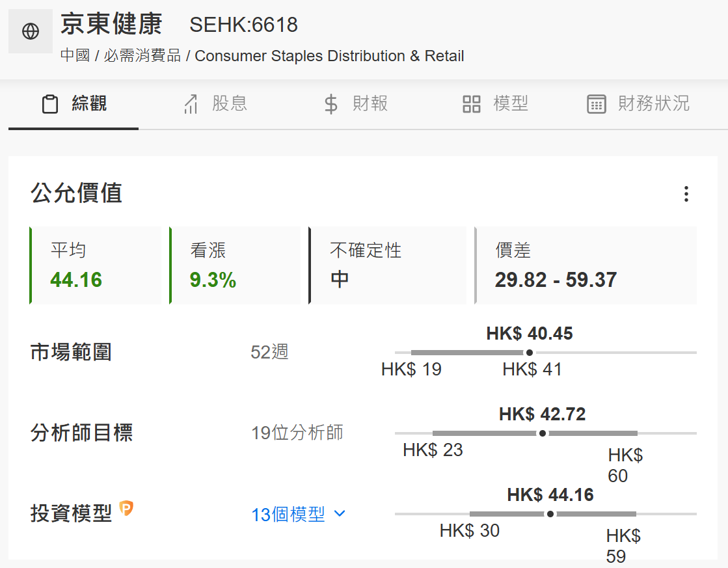Screen dimensions: 728x568
Task: Click the 不確定性 中 card
Action: click(x=387, y=265)
